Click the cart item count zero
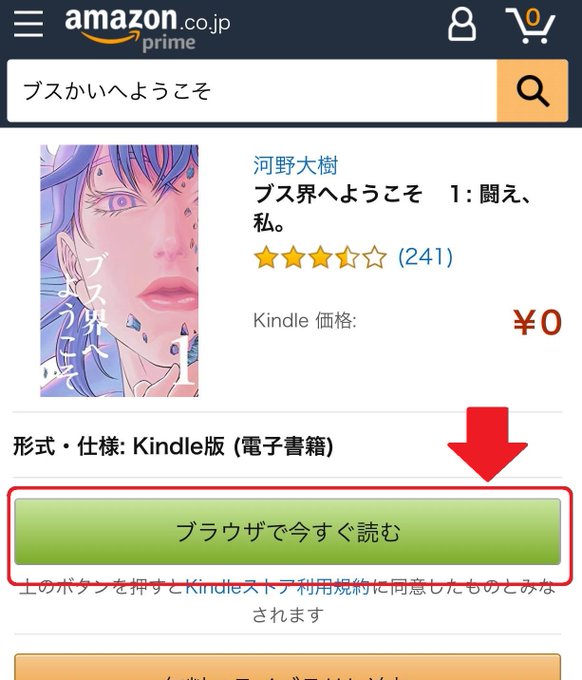 coord(533,18)
